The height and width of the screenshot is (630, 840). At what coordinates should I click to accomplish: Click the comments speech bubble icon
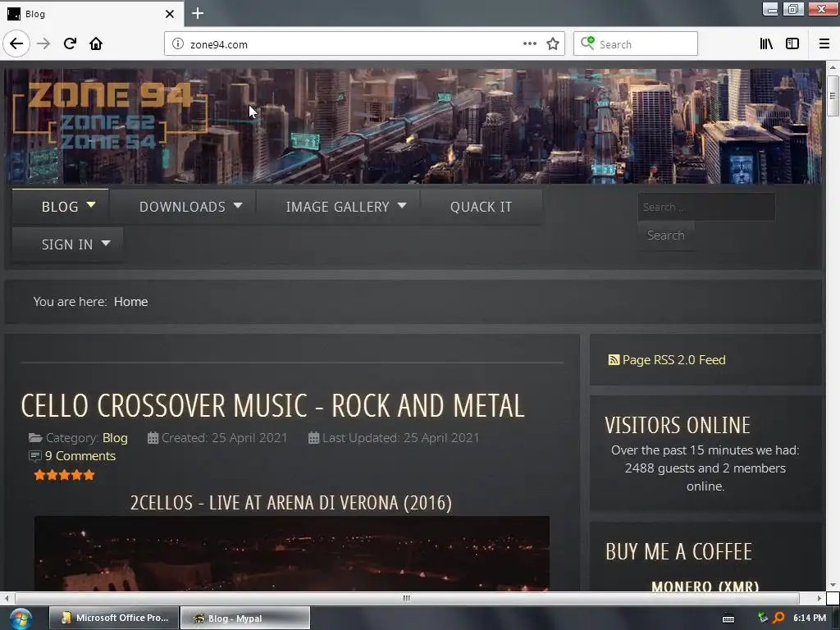(34, 456)
